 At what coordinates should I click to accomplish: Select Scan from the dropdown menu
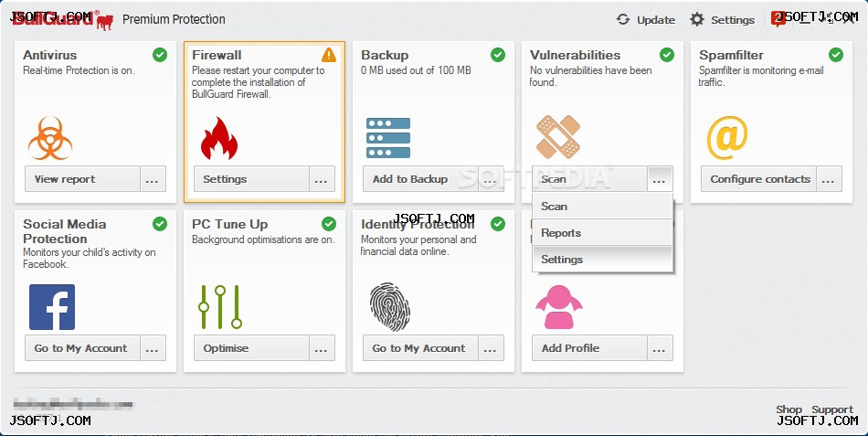602,206
